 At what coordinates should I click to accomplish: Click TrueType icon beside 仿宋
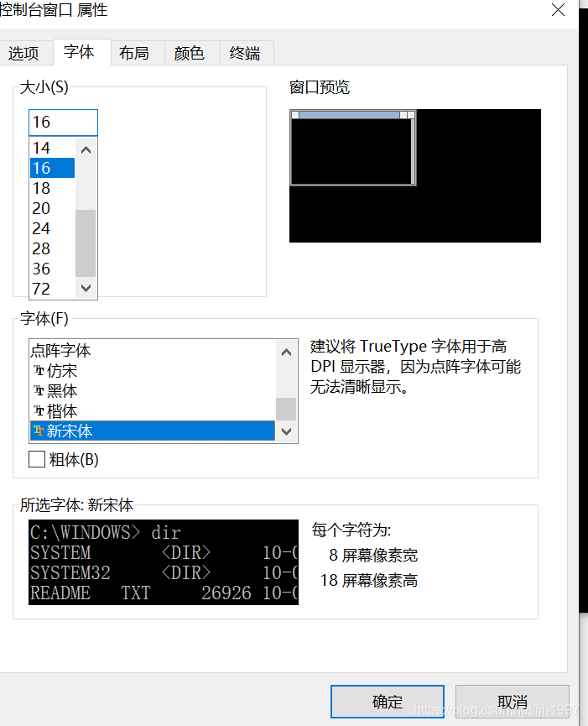tap(39, 370)
